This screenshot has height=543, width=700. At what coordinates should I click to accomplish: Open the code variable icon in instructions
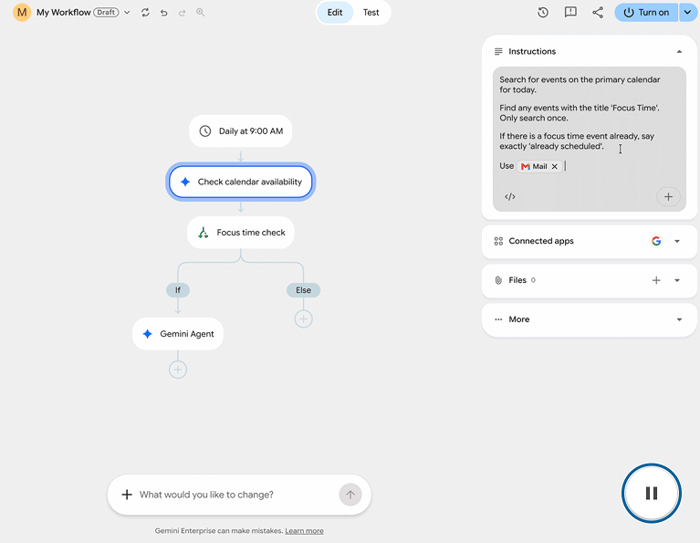click(510, 196)
